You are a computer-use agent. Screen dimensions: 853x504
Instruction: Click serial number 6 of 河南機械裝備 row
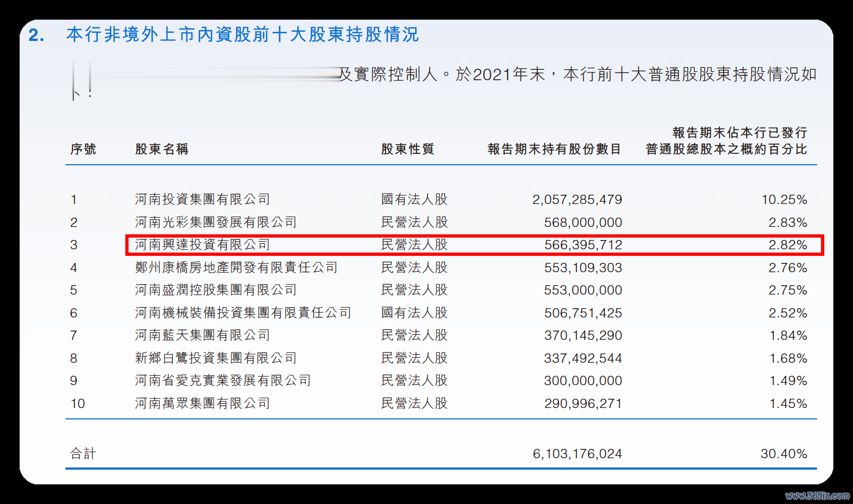coord(74,313)
